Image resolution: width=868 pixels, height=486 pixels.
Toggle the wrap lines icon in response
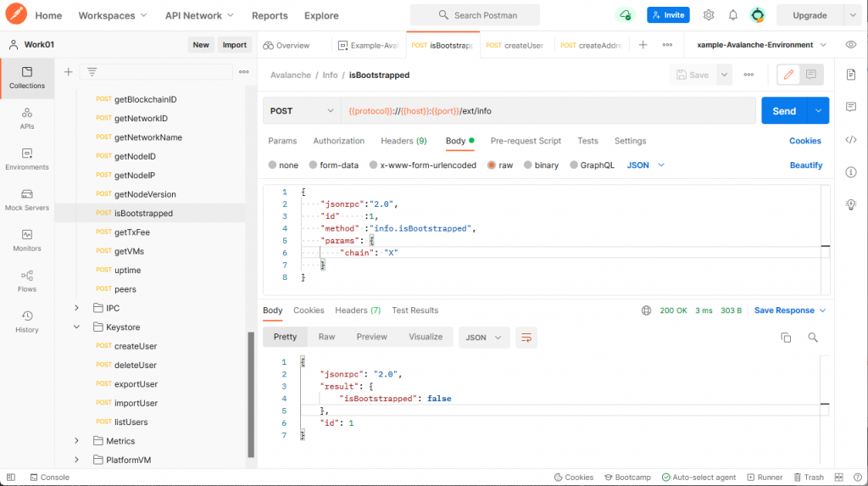point(526,338)
